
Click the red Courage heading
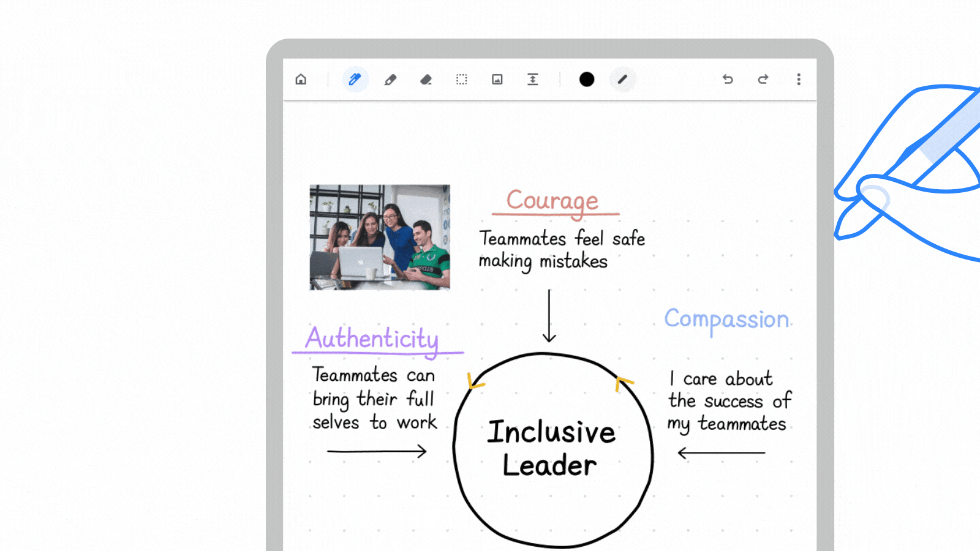[x=552, y=201]
